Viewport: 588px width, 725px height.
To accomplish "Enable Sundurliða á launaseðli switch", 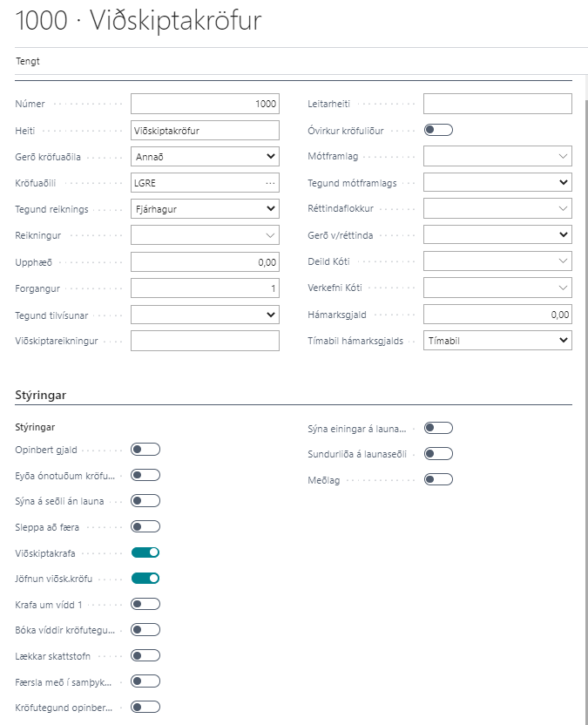I will (x=438, y=453).
